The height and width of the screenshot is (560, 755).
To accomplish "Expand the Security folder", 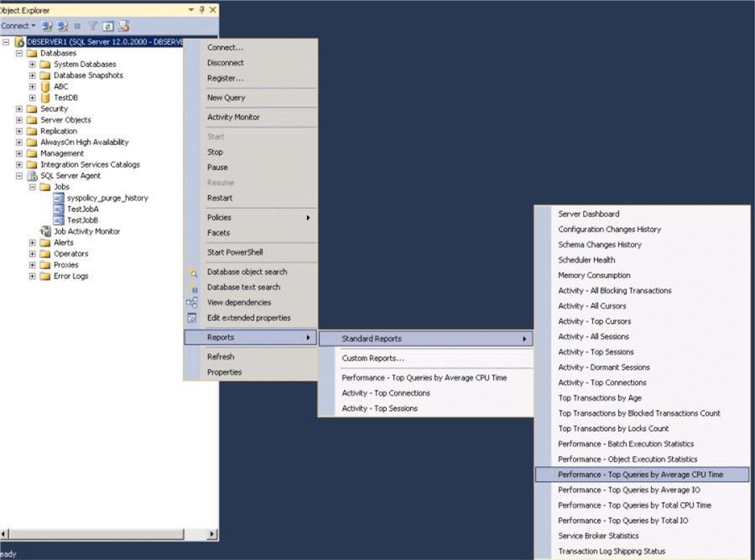I will click(18, 108).
